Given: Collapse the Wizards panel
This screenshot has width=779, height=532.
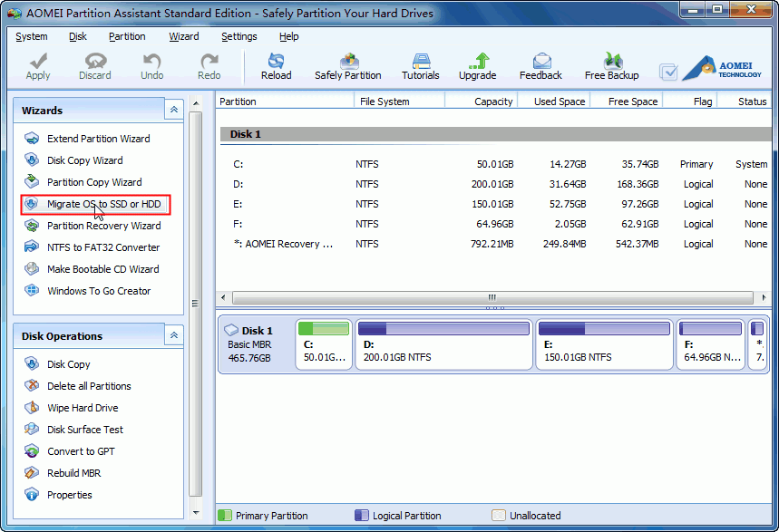Looking at the screenshot, I should point(174,110).
